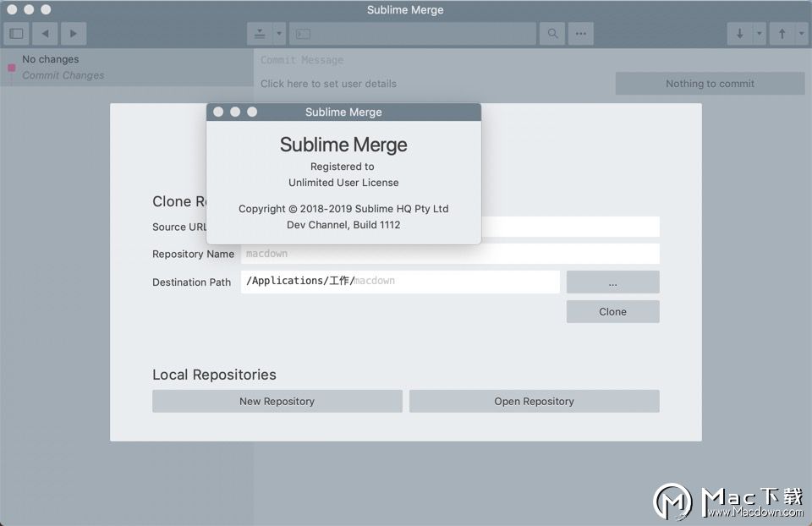Browse destination path with the ellipsis button
812x526 pixels.
(x=612, y=282)
